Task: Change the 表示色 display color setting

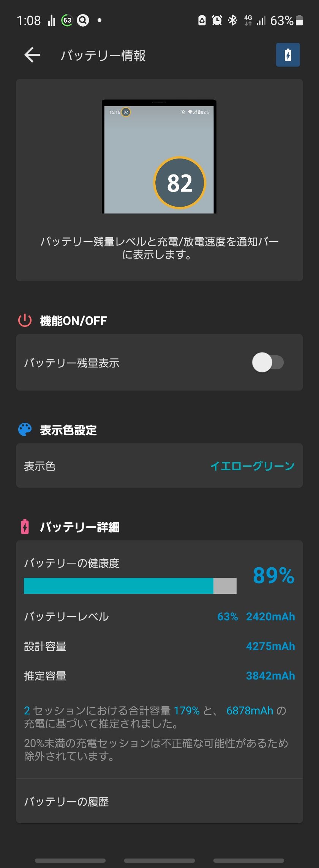Action: tap(159, 466)
